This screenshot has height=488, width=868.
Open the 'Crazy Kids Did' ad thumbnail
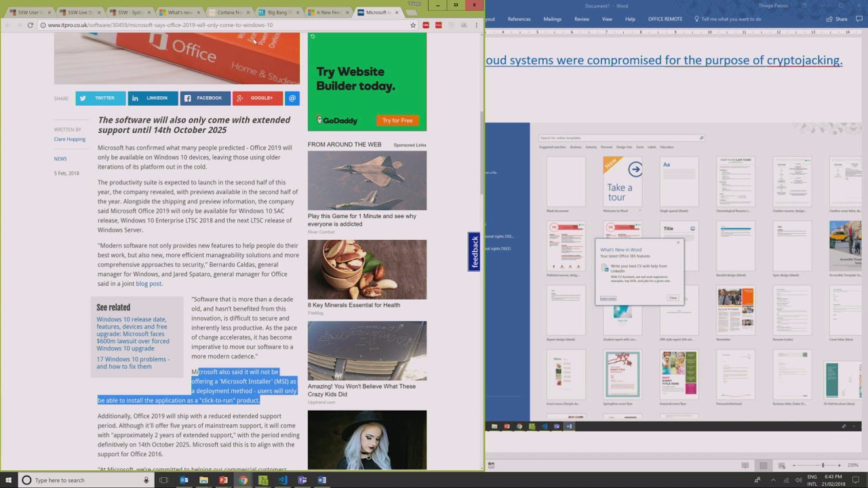click(x=367, y=350)
